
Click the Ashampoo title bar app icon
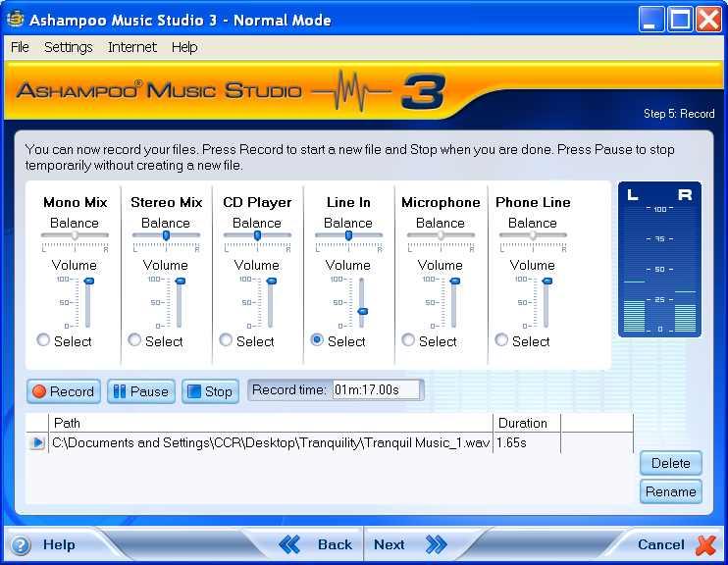click(15, 20)
